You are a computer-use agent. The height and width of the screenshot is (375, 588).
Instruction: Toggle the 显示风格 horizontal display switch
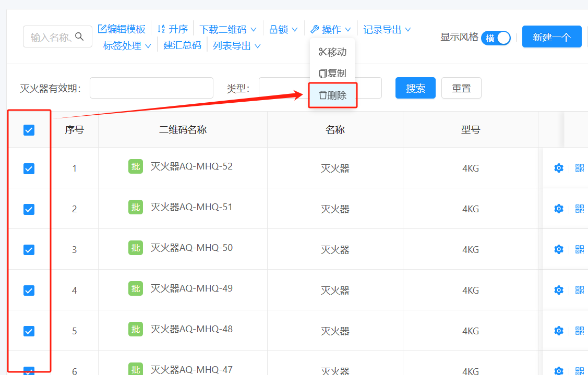click(x=496, y=38)
